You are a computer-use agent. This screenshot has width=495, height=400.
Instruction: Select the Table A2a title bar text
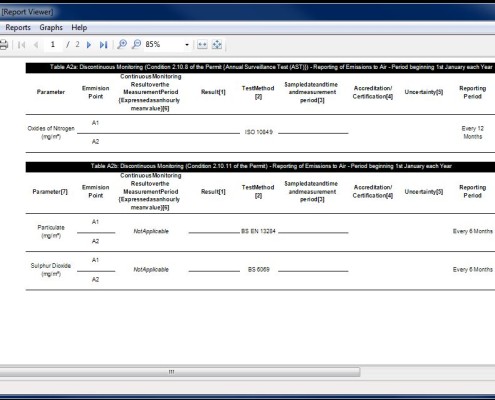[x=271, y=67]
